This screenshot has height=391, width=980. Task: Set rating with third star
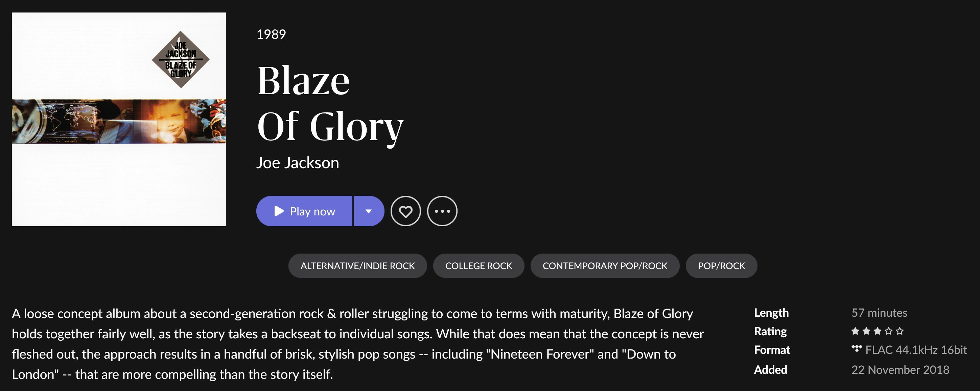pyautogui.click(x=877, y=331)
